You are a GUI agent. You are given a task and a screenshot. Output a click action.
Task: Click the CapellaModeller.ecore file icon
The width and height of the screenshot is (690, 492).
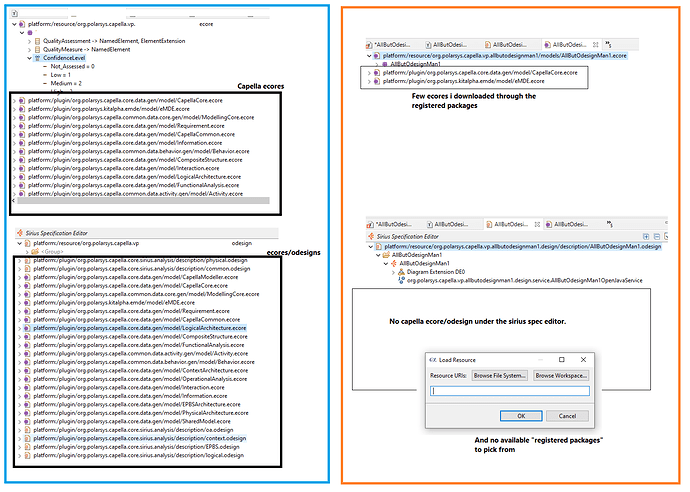[x=27, y=278]
